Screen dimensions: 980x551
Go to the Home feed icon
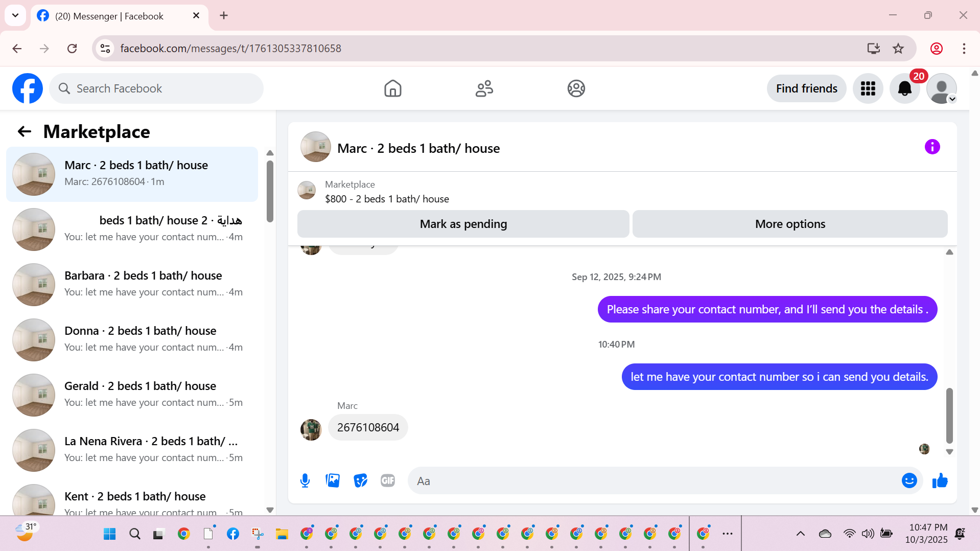click(x=392, y=88)
